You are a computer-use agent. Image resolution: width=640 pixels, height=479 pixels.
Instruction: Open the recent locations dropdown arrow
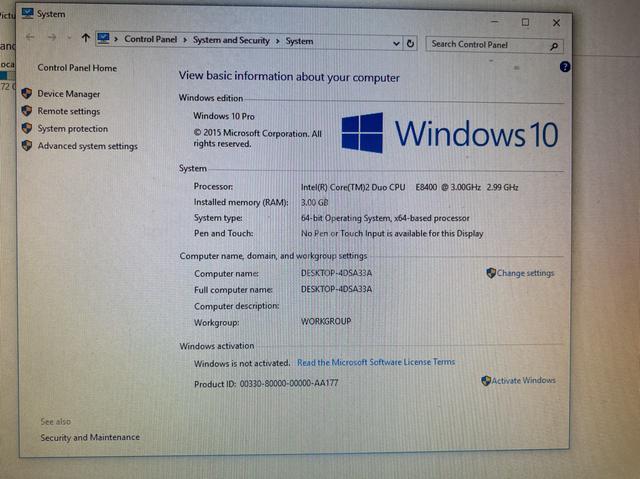[69, 38]
